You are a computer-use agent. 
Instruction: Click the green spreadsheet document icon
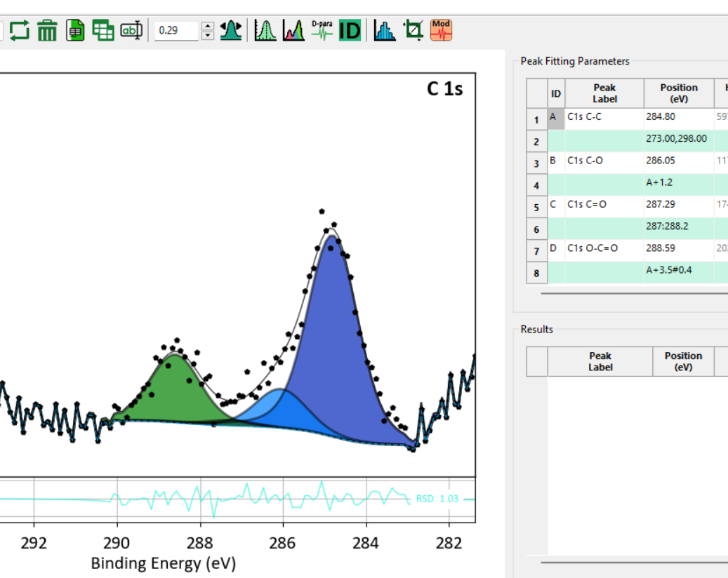pos(74,31)
